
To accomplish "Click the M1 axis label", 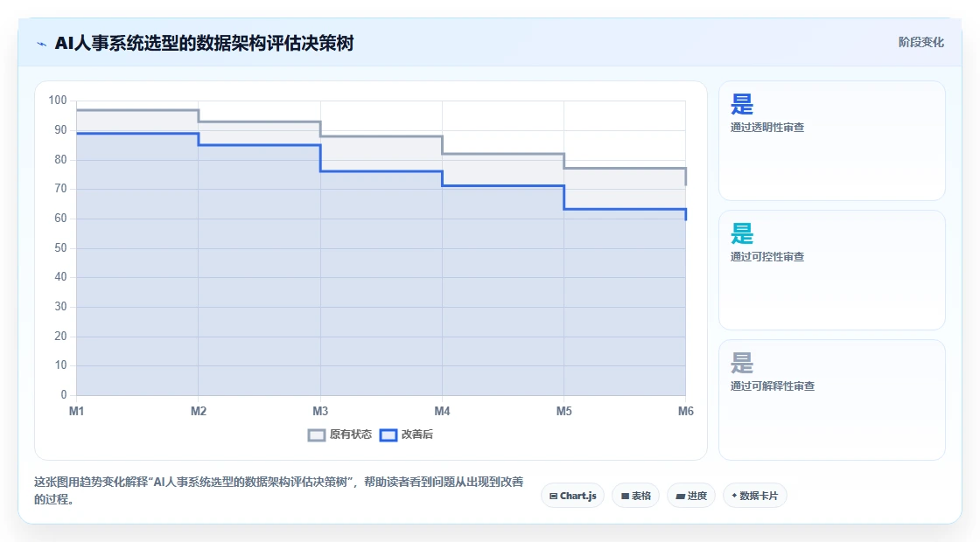I will pyautogui.click(x=76, y=412).
